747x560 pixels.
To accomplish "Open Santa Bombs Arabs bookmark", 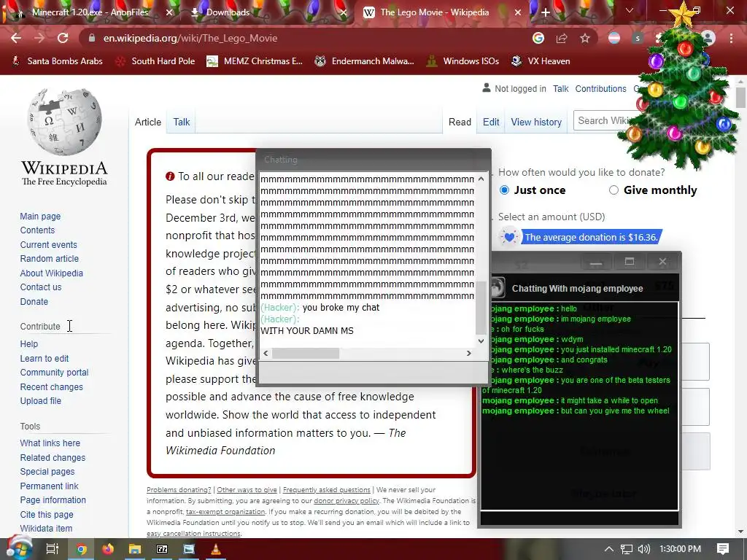I will (x=57, y=61).
